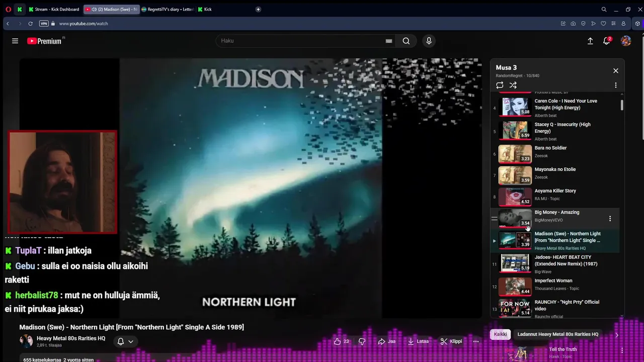Like the video with thumbs up
Screen dimensions: 644x362
[341, 341]
